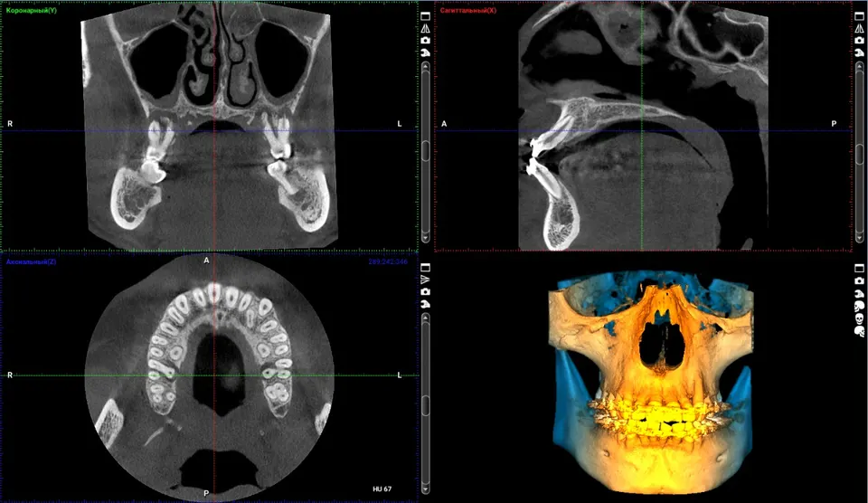Maximize the axial view panel
This screenshot has width=868, height=503.
[x=425, y=267]
